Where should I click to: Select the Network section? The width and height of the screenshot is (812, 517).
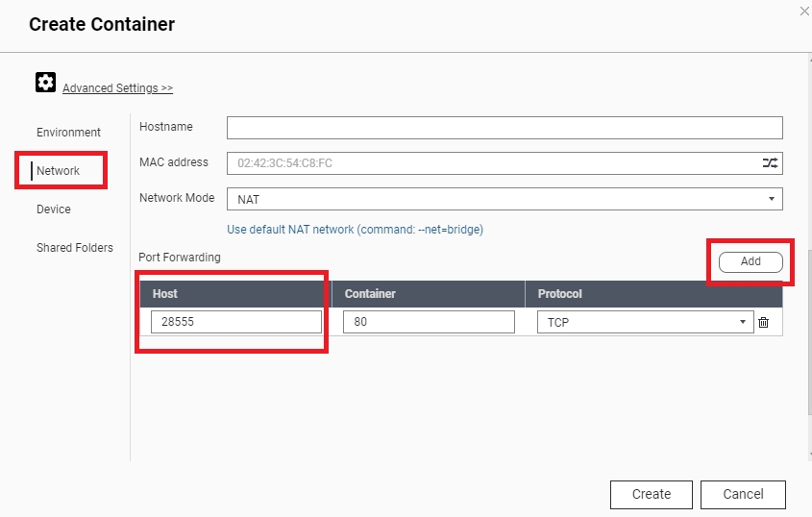click(59, 171)
